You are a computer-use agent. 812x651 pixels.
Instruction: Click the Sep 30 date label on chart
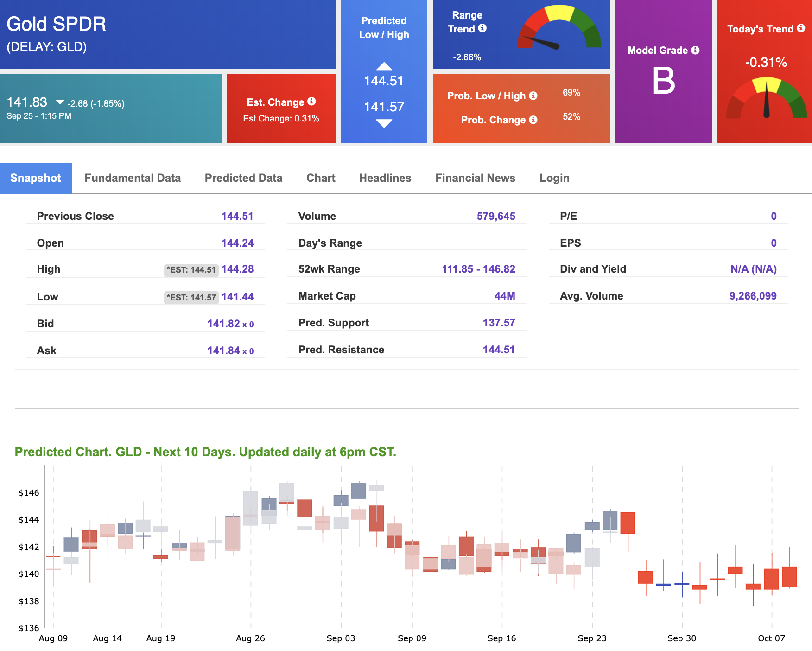(x=681, y=638)
